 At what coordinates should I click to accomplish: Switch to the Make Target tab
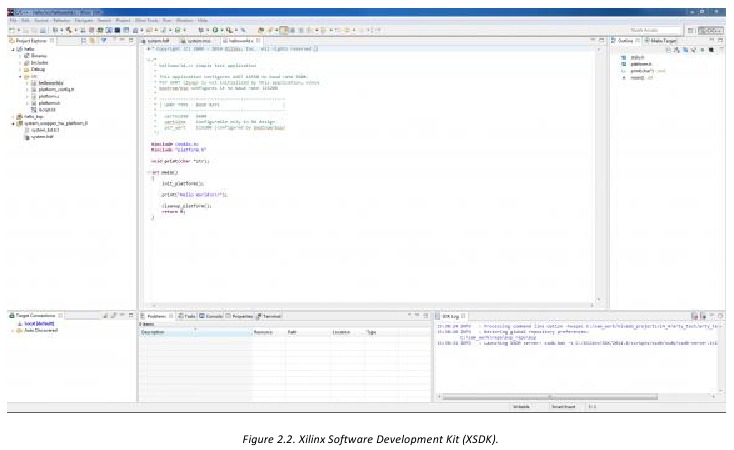click(x=661, y=41)
